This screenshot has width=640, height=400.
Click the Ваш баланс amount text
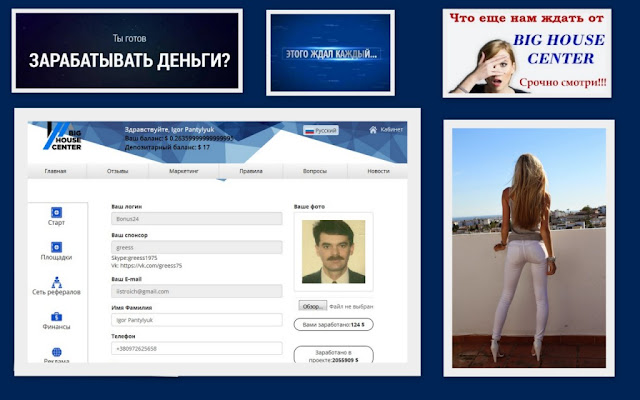tap(179, 138)
